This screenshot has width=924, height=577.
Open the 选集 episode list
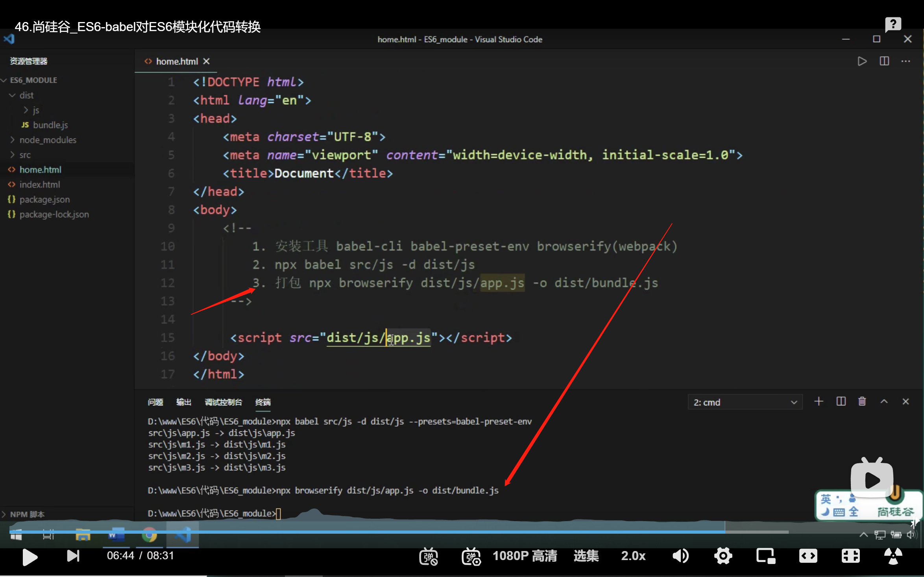pyautogui.click(x=586, y=556)
